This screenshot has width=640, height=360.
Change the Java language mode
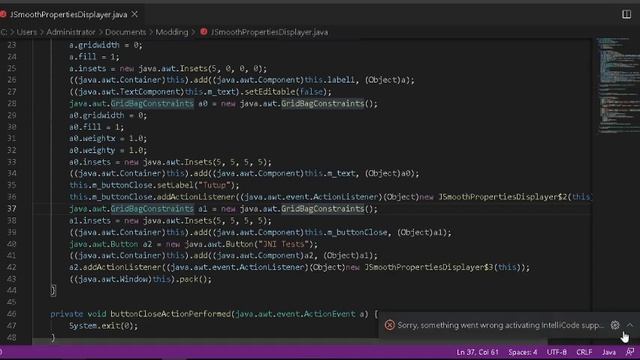[x=609, y=352]
